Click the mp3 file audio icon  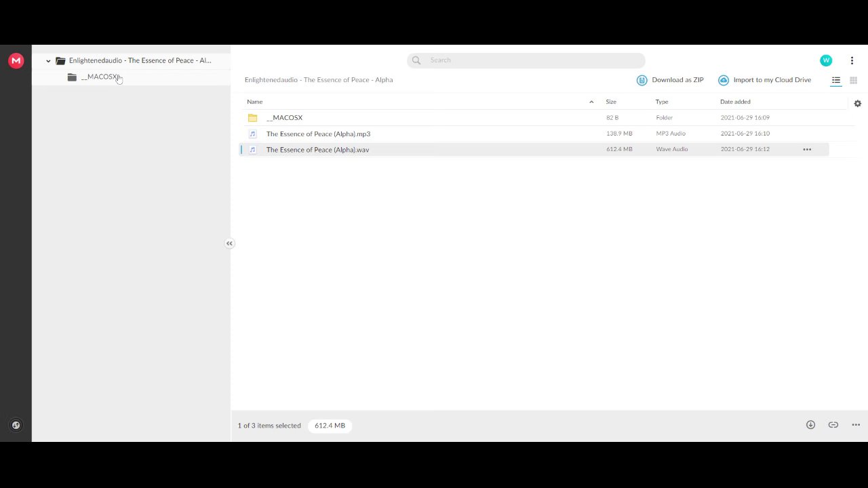[252, 134]
